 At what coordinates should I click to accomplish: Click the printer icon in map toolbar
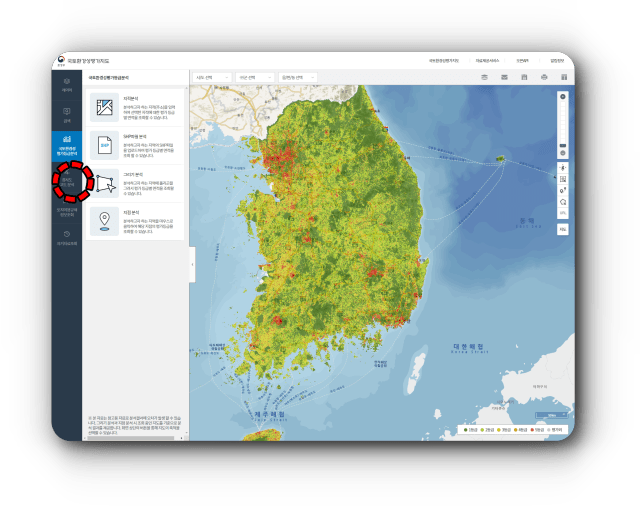pos(544,77)
